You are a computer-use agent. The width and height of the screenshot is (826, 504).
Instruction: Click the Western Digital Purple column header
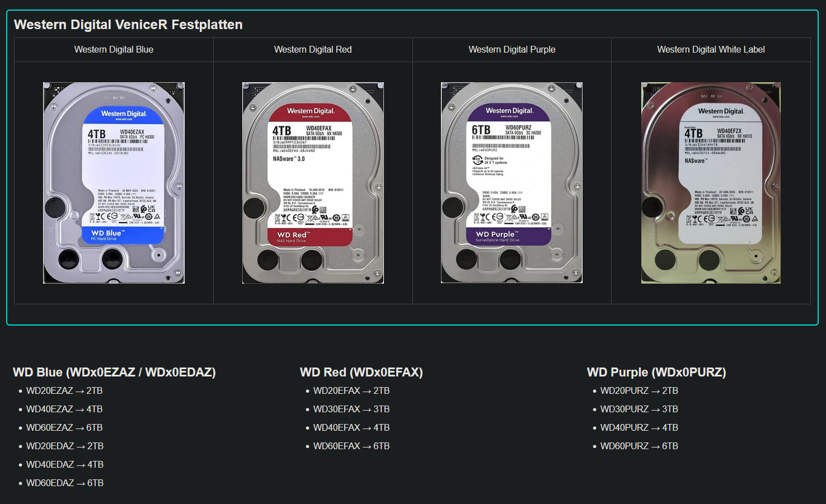[x=511, y=50]
